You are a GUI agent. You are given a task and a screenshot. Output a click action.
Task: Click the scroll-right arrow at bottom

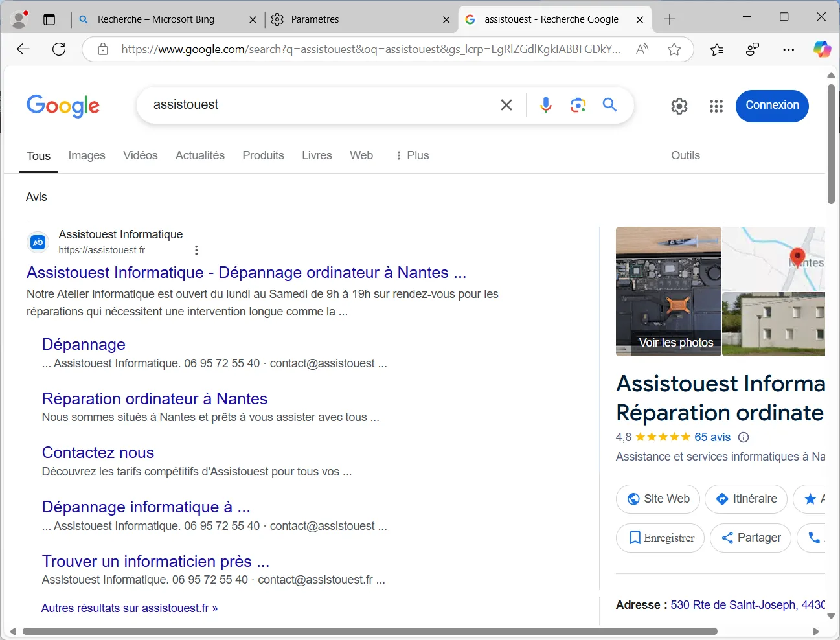pyautogui.click(x=815, y=631)
